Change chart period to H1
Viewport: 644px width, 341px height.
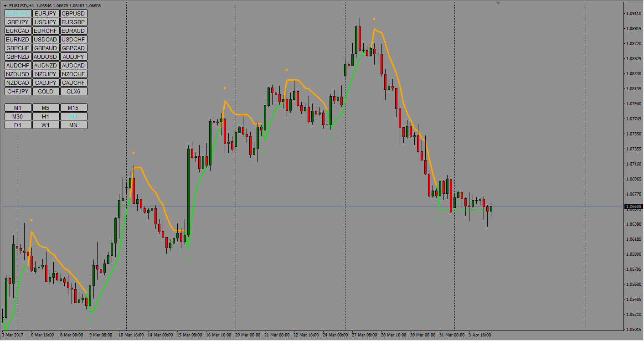tap(46, 116)
